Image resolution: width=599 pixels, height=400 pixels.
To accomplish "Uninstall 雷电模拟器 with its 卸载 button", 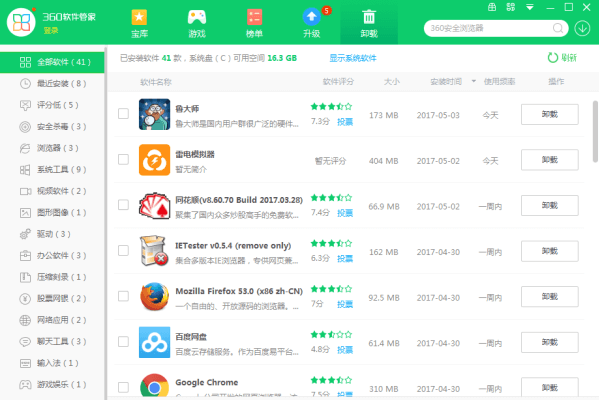I will [x=550, y=160].
